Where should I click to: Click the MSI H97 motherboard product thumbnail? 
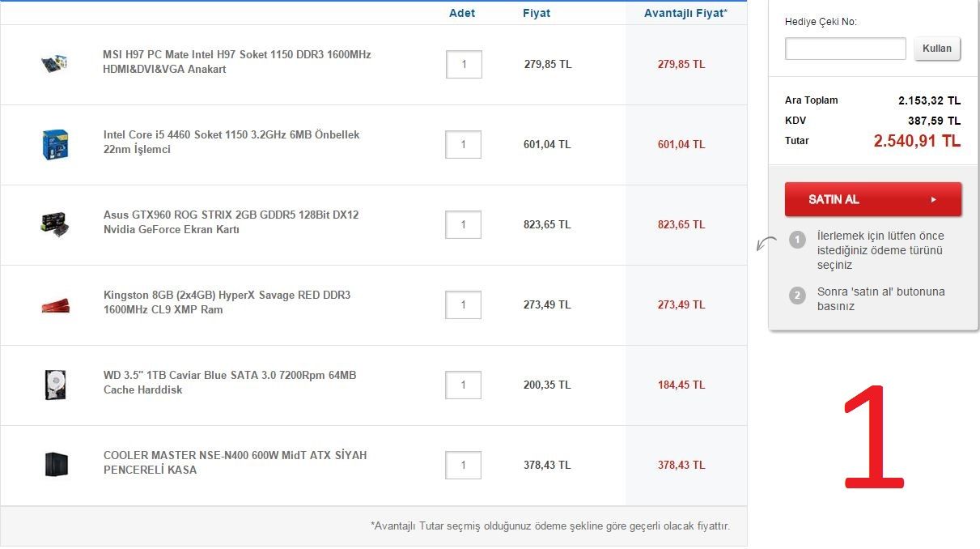coord(54,63)
